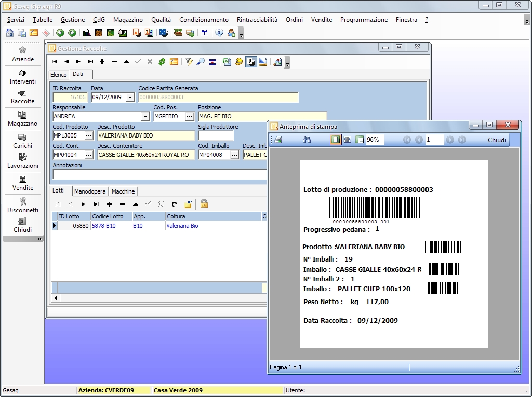Toggle the green page view button in preview toolbar

pyautogui.click(x=360, y=140)
